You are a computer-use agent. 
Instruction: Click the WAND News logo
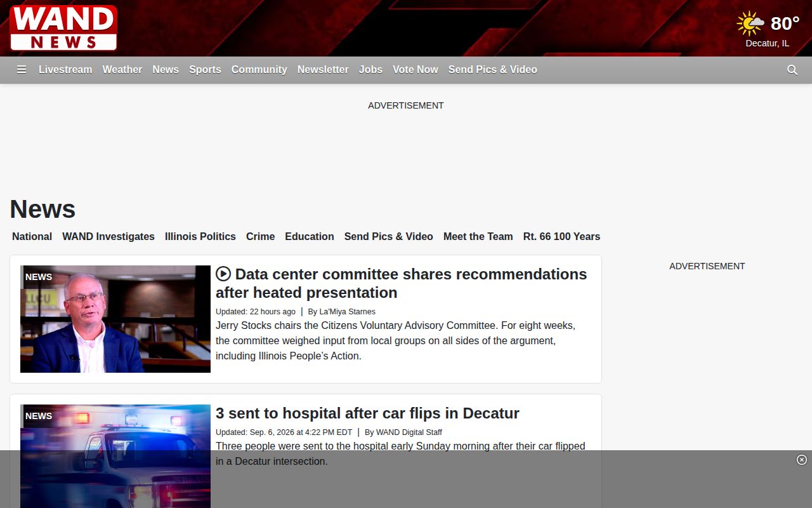click(x=63, y=28)
